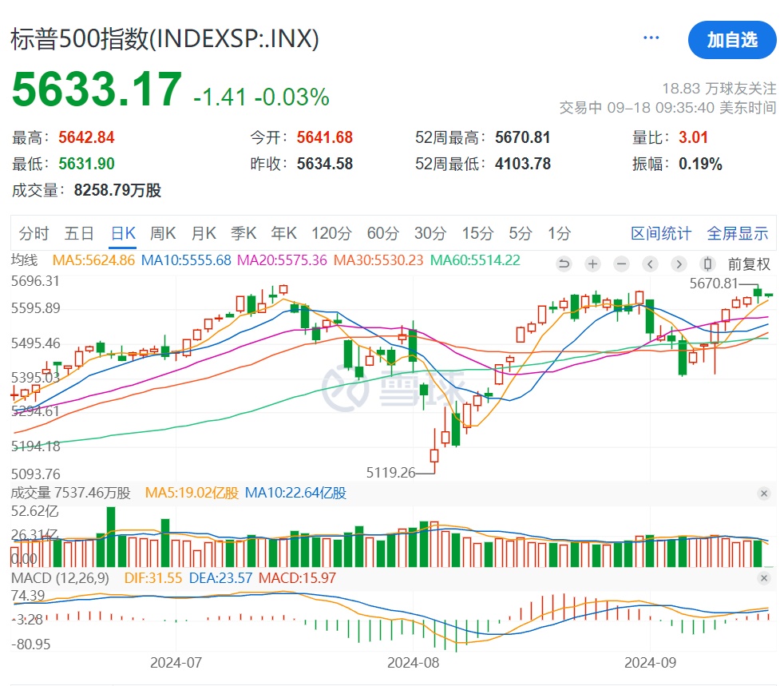Open the 前复权 adjustment dropdown
Viewport: 784px width, 686px height.
click(748, 264)
